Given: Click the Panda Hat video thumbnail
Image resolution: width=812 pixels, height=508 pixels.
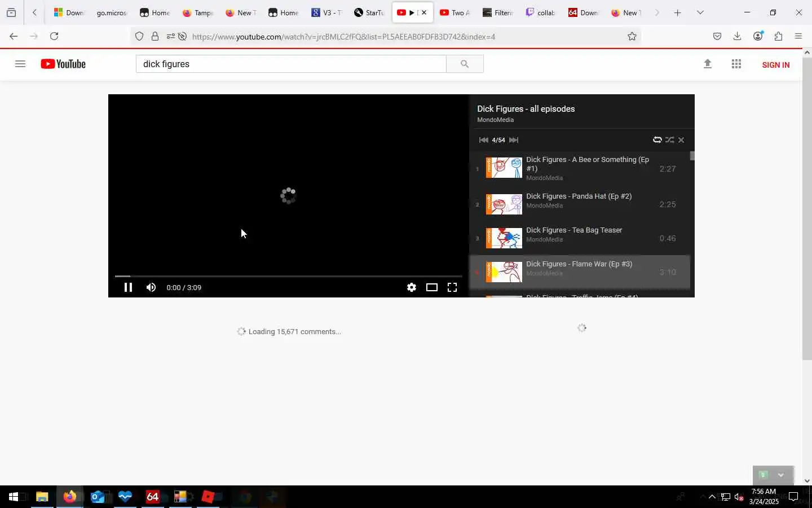Looking at the screenshot, I should (x=504, y=204).
